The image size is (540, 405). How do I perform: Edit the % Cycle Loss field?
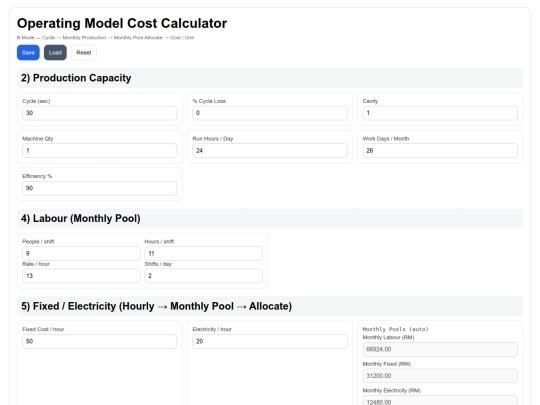[x=270, y=113]
